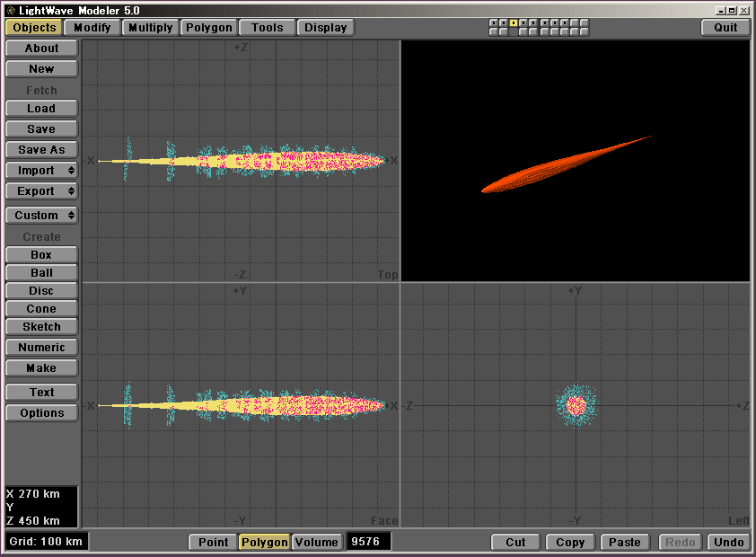Choose the Disc creation tool
The width and height of the screenshot is (756, 557).
[41, 291]
